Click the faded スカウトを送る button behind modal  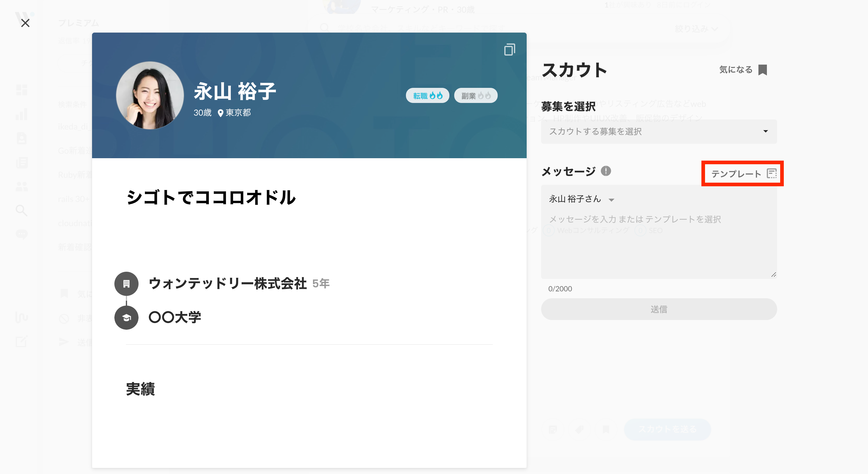pos(667,429)
